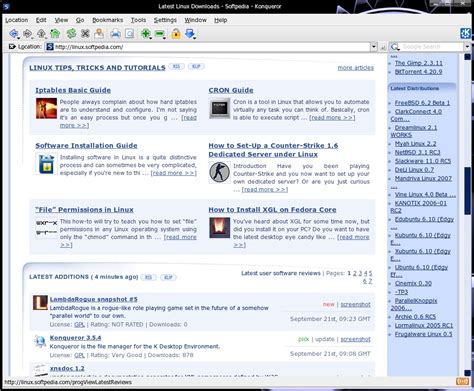This screenshot has width=474, height=391.
Task: Zoom out with green minus icon
Action: pyautogui.click(x=160, y=33)
